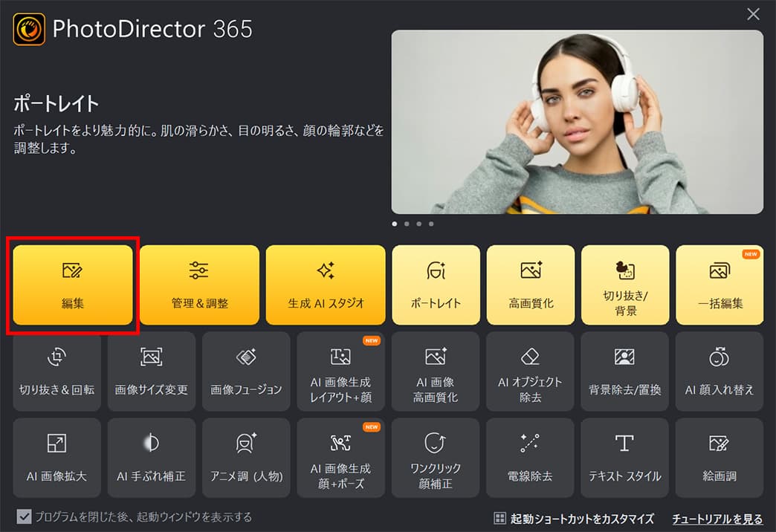The height and width of the screenshot is (532, 776).
Task: Open the 電線除去 tool
Action: point(531,458)
